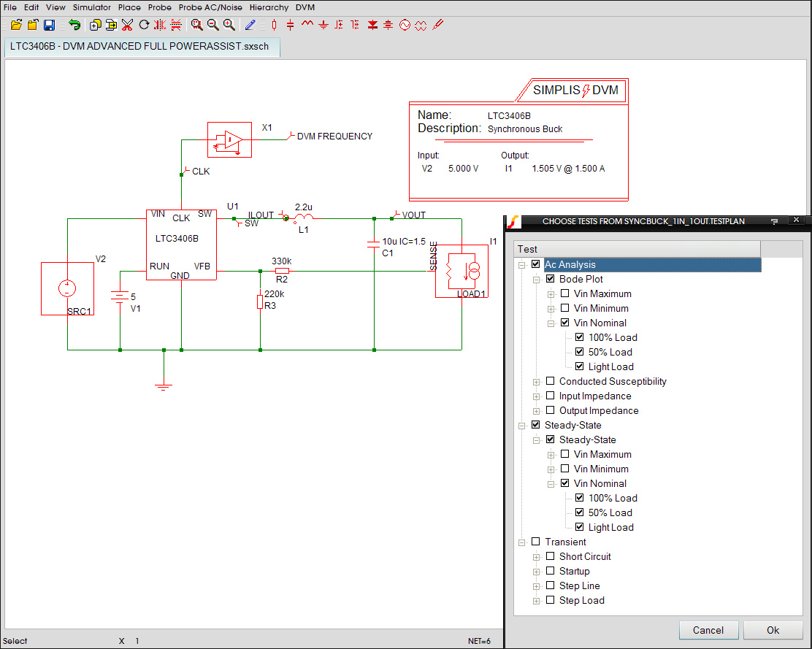Select the Place inductor tool
This screenshot has height=649, width=812.
307,25
